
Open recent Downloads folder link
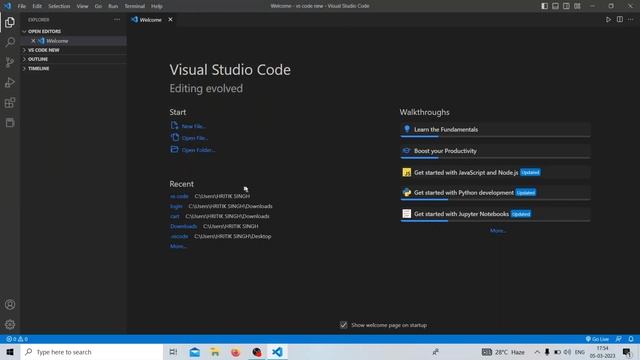tap(184, 226)
